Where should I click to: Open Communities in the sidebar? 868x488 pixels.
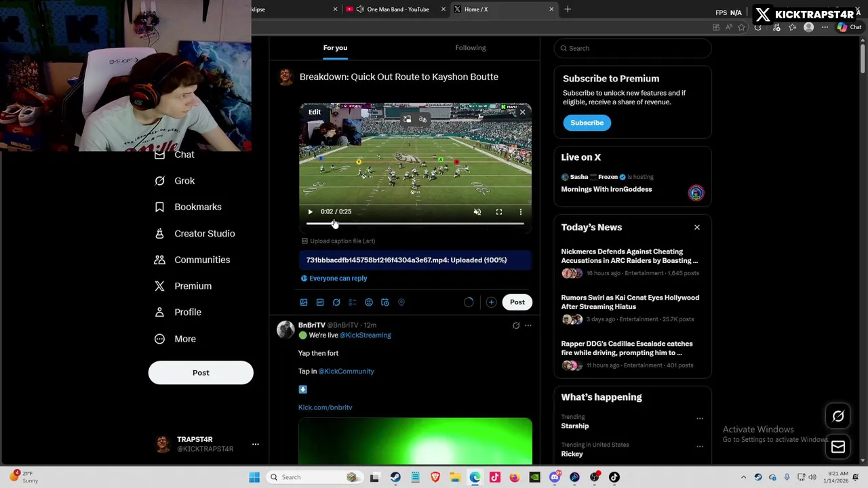tap(193, 260)
